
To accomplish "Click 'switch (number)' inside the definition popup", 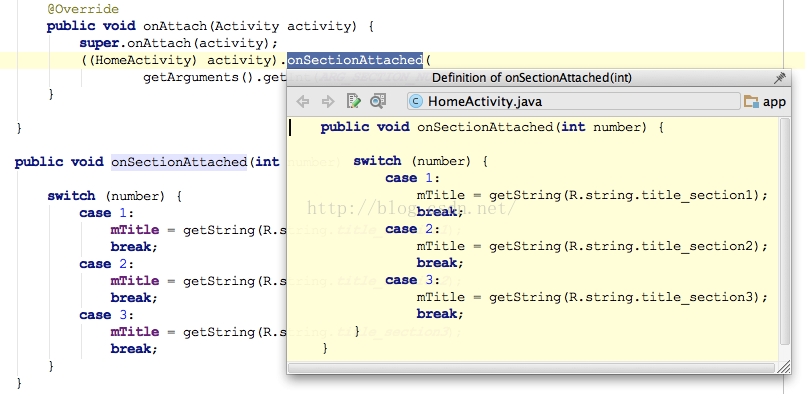I will click(412, 161).
